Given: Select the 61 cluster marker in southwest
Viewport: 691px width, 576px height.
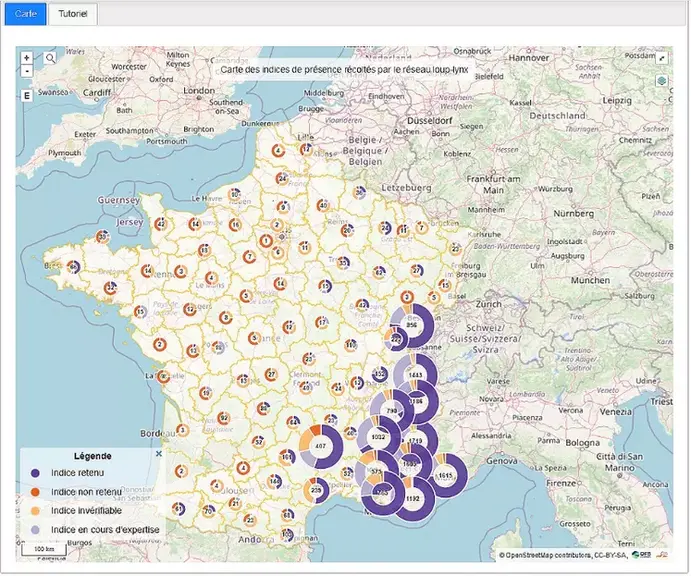Looking at the screenshot, I should [178, 509].
